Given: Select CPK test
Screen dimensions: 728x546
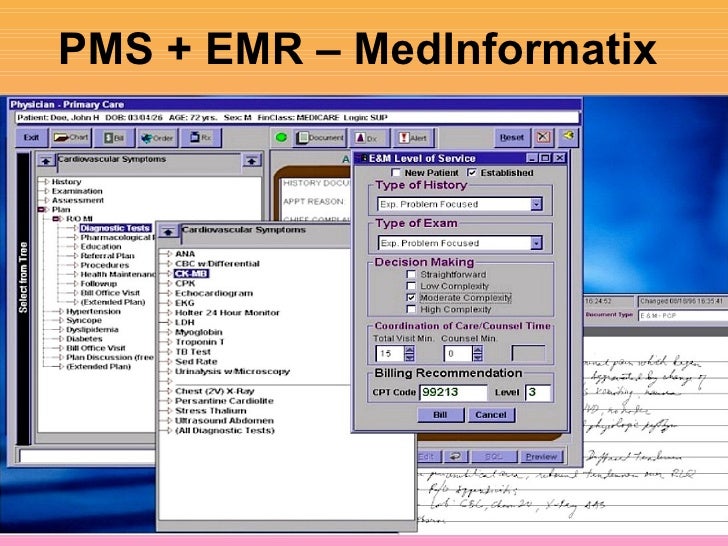Looking at the screenshot, I should tap(185, 283).
